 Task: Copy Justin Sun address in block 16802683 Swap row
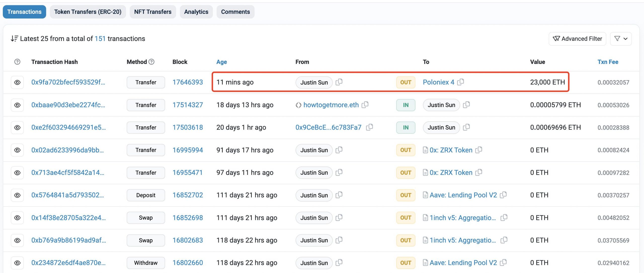click(339, 240)
